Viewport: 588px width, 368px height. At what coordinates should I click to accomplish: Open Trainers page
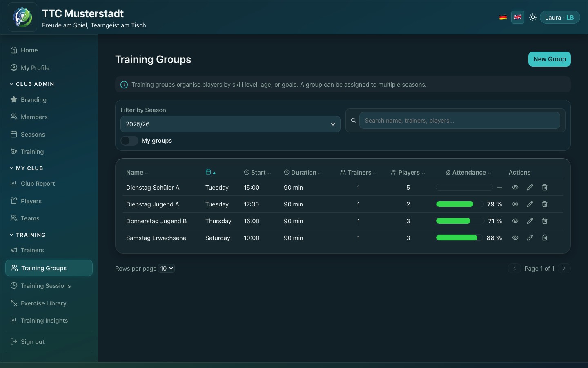pyautogui.click(x=49, y=250)
